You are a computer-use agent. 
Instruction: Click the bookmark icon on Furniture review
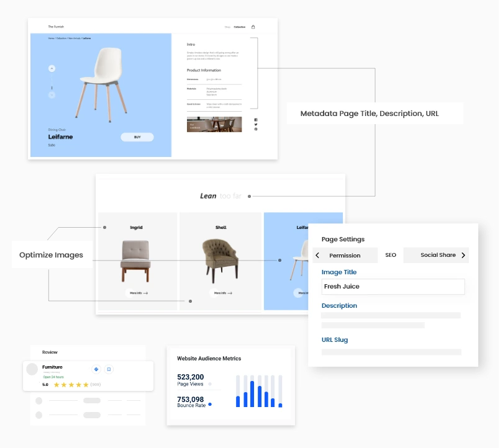pos(109,369)
